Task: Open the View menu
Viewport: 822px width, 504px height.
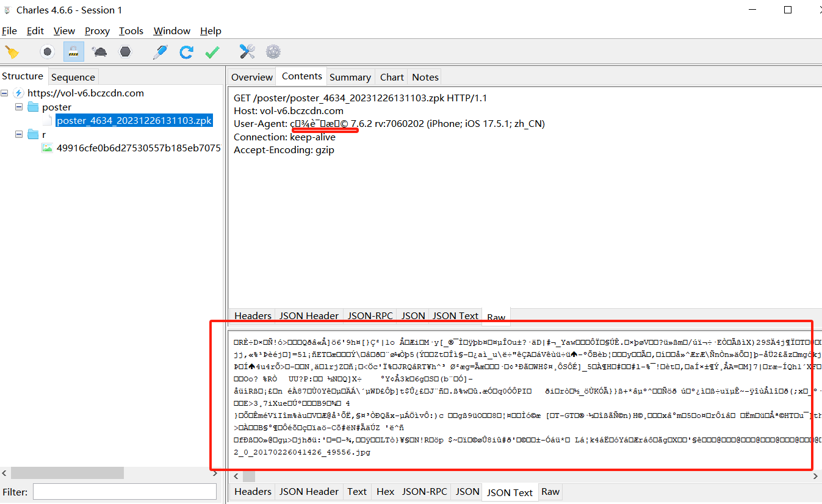Action: coord(64,31)
